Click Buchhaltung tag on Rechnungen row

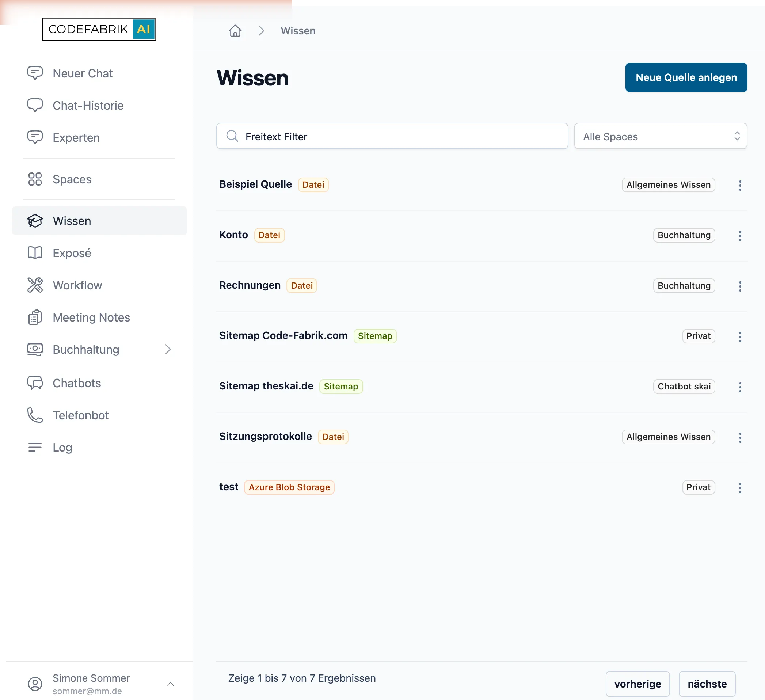(x=684, y=286)
